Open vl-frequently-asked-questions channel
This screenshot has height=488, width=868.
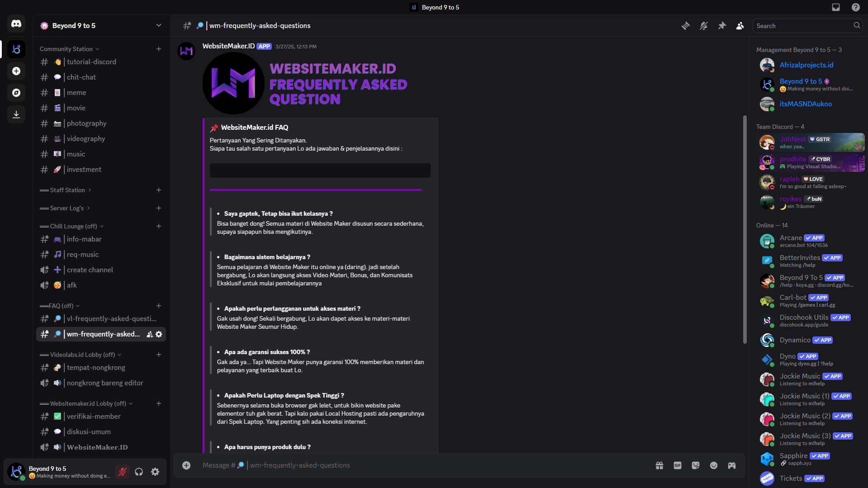(101, 319)
